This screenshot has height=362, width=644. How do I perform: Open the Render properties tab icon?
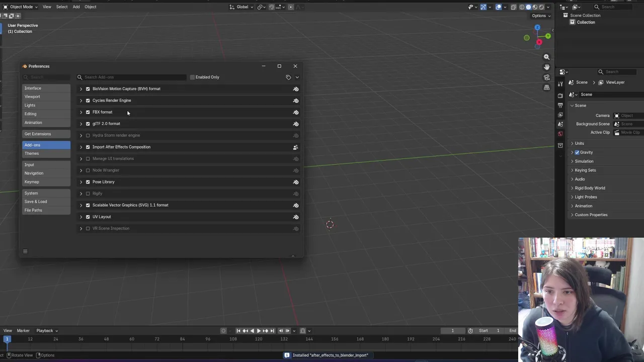tap(560, 95)
